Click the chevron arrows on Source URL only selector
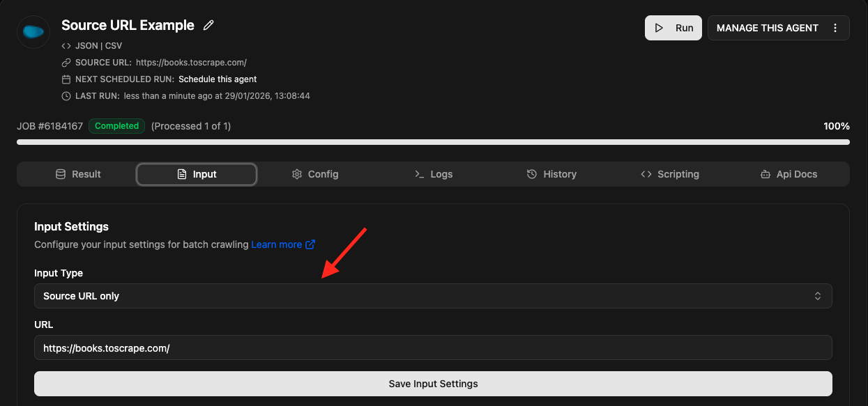The width and height of the screenshot is (868, 406). click(818, 296)
